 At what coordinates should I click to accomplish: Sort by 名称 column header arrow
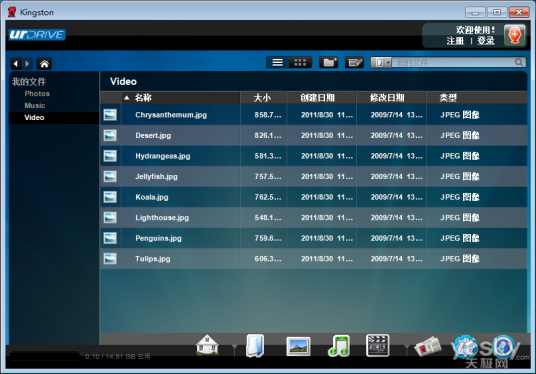point(126,98)
